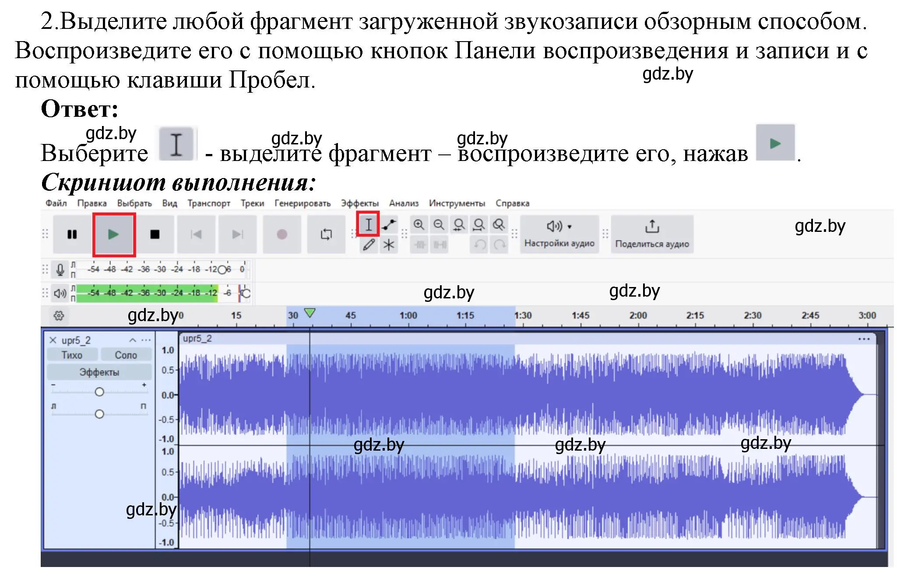Click the Поделиться аудио button
897x588 pixels.
click(652, 234)
